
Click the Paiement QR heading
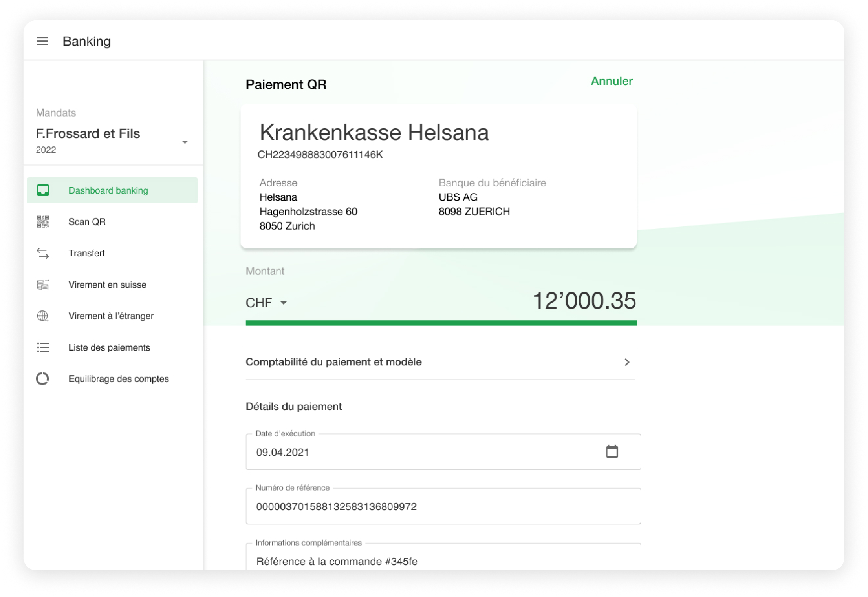coord(286,84)
